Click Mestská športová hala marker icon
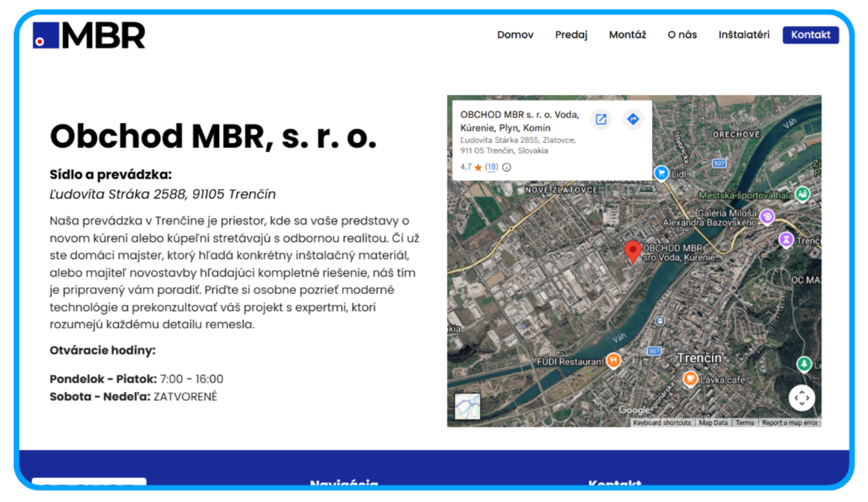Image resolution: width=868 pixels, height=502 pixels. coord(803,194)
